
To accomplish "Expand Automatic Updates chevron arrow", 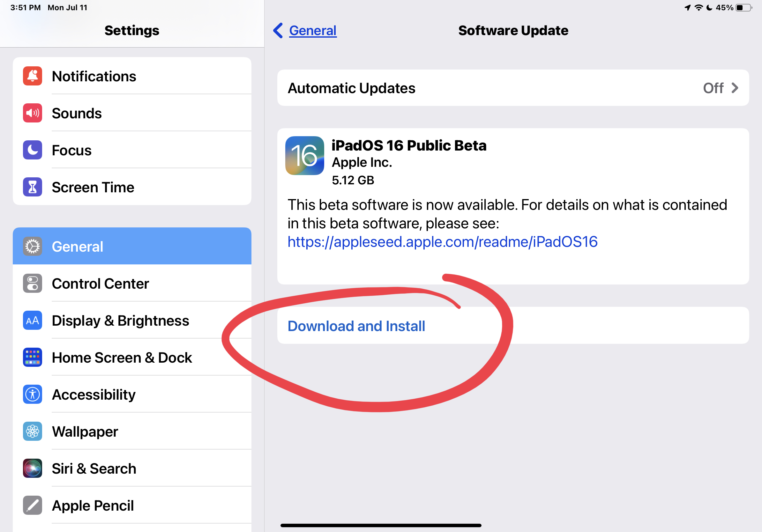I will pos(735,88).
